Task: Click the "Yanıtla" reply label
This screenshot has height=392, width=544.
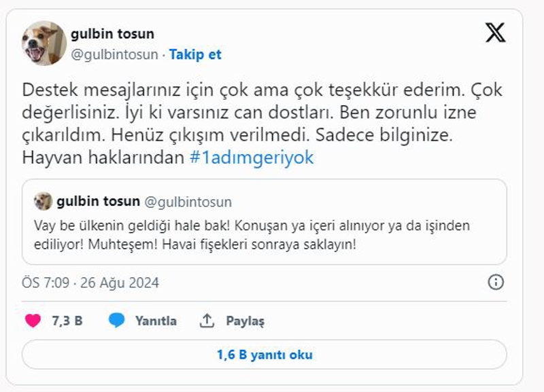Action: pyautogui.click(x=156, y=321)
